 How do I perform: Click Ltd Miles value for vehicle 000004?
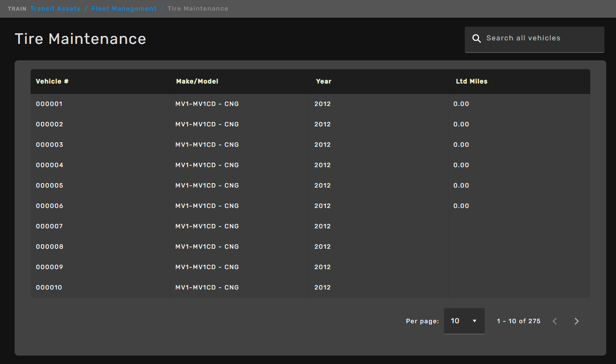click(x=461, y=165)
